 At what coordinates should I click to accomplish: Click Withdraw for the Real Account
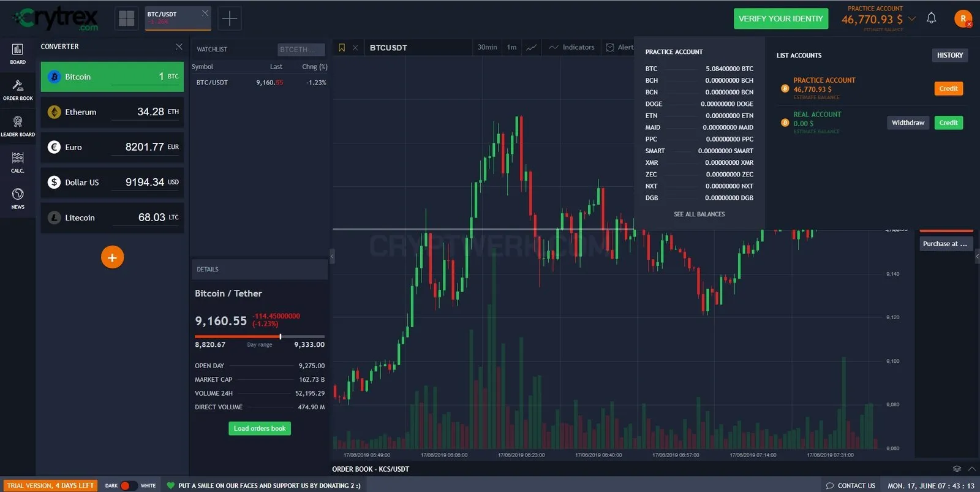click(x=908, y=123)
